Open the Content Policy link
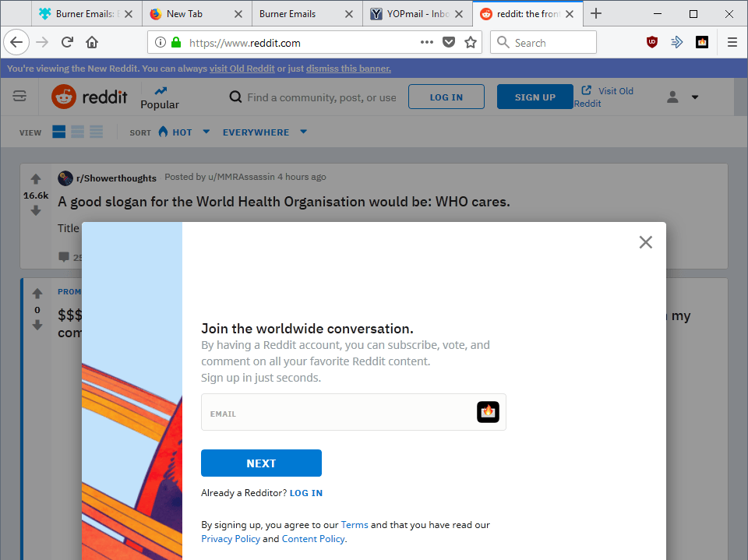 click(x=313, y=539)
